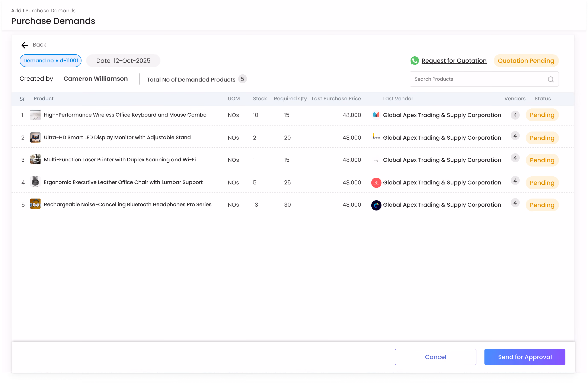Screen dimensions: 588x383
Task: Click the Stock column header
Action: pos(260,99)
